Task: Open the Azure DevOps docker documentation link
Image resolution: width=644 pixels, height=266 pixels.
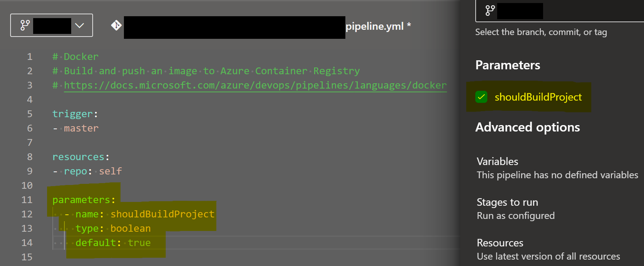Action: pyautogui.click(x=255, y=85)
